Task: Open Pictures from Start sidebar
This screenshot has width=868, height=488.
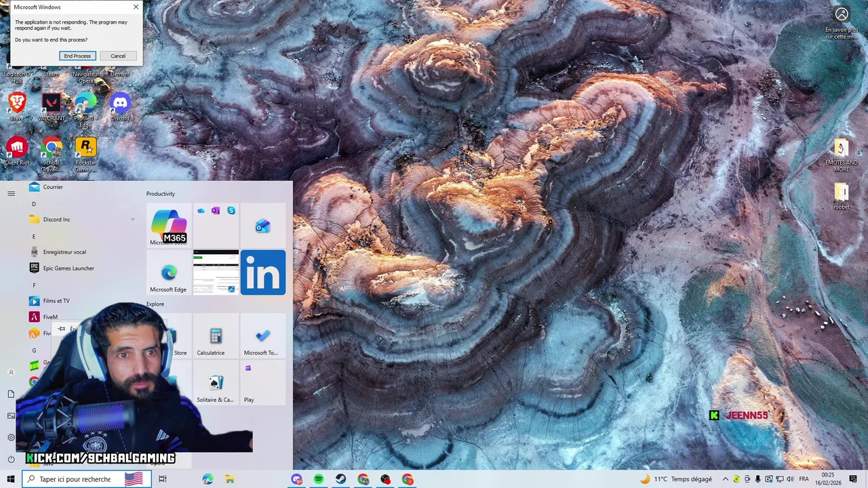Action: pos(11,416)
